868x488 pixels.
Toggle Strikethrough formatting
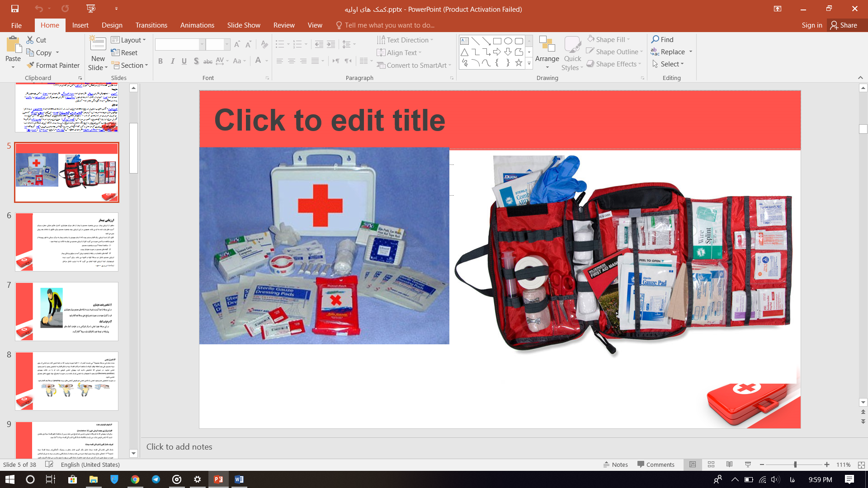pos(208,61)
